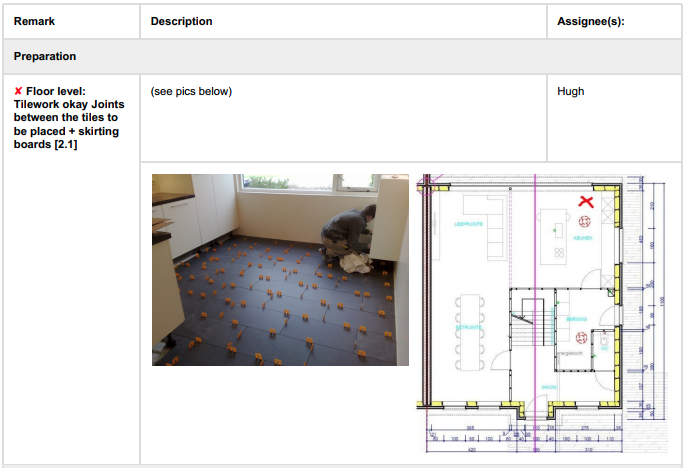Select the 'Preparation' section row
Viewport: 686px width, 468px height.
point(343,56)
